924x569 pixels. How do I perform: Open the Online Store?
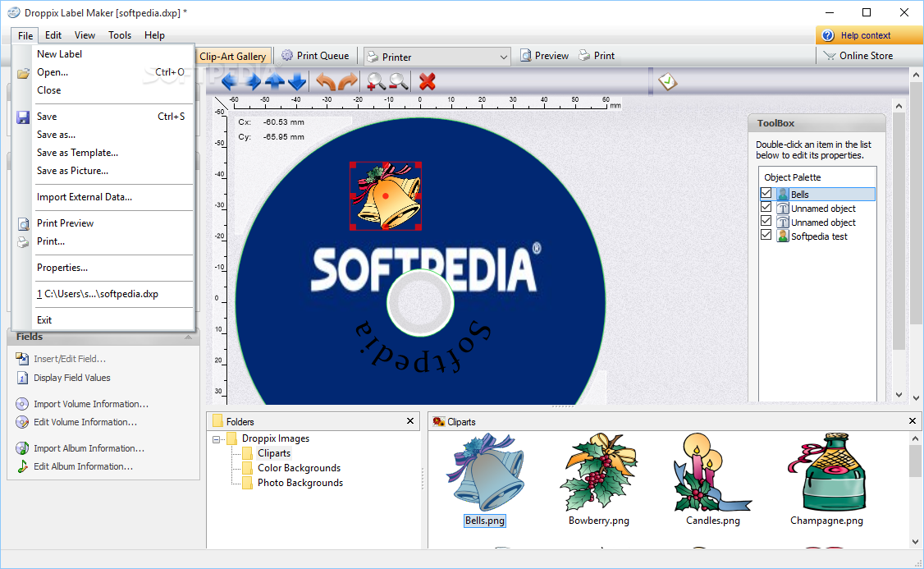[x=858, y=56]
